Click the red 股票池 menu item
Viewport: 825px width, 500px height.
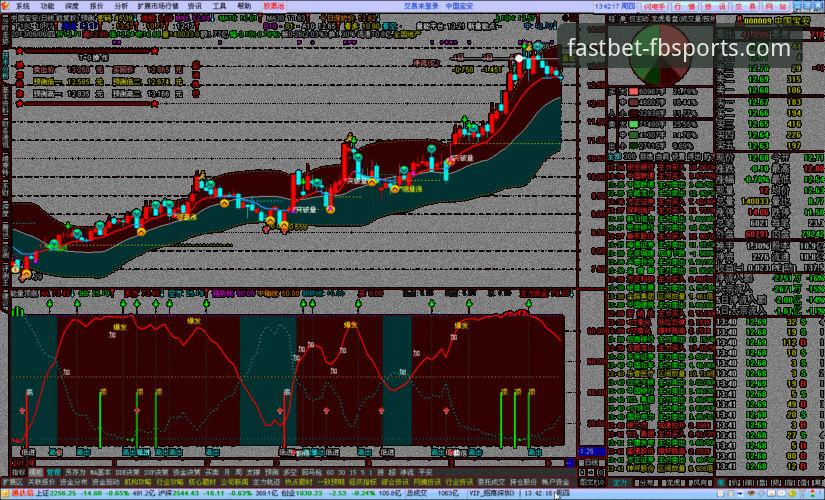[273, 6]
